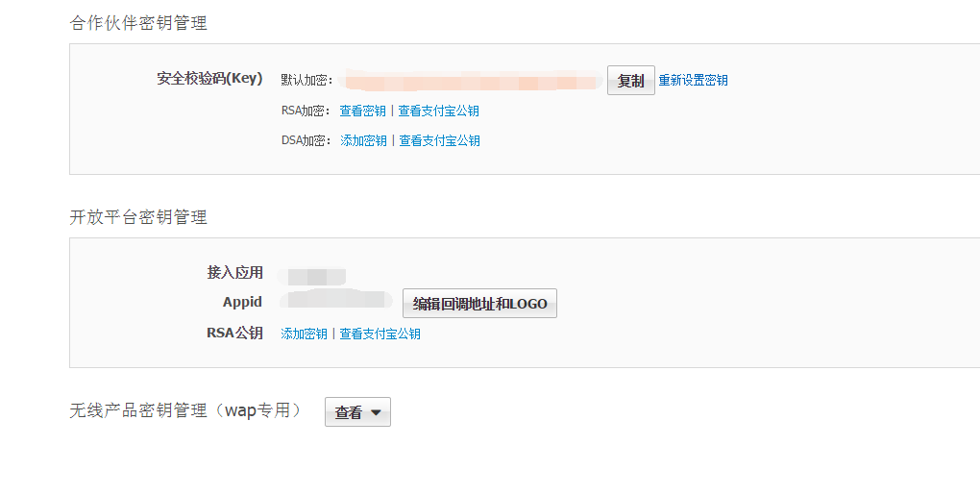The height and width of the screenshot is (495, 980).
Task: Click the 复制 button beside the key
Action: (630, 80)
